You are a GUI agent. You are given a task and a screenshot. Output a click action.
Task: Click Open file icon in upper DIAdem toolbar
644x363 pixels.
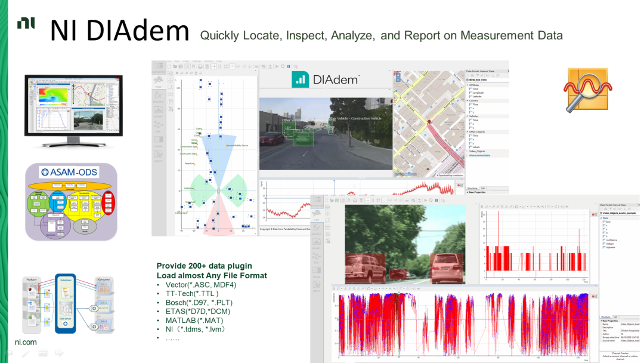(x=175, y=67)
